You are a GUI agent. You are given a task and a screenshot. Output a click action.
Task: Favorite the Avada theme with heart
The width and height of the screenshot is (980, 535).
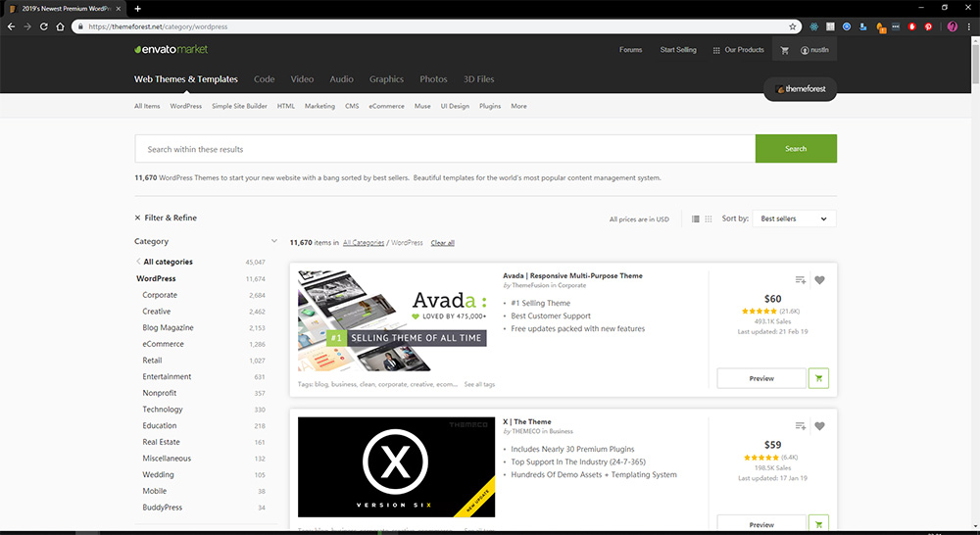[819, 280]
